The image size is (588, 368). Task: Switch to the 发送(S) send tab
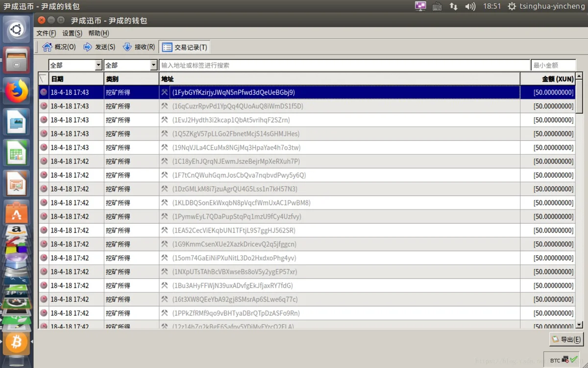[x=99, y=47]
